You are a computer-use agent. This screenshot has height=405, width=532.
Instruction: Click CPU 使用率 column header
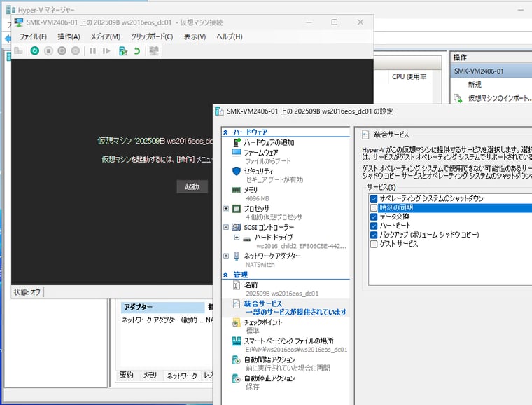point(409,76)
